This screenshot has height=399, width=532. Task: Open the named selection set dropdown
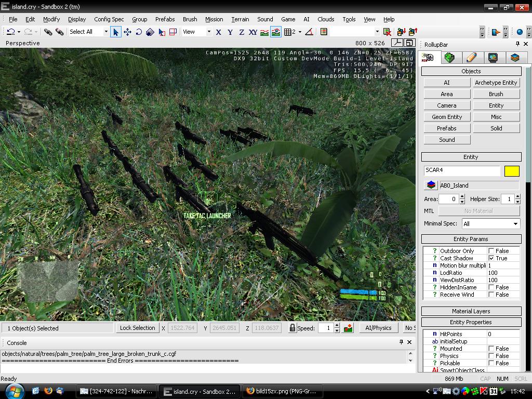[377, 32]
